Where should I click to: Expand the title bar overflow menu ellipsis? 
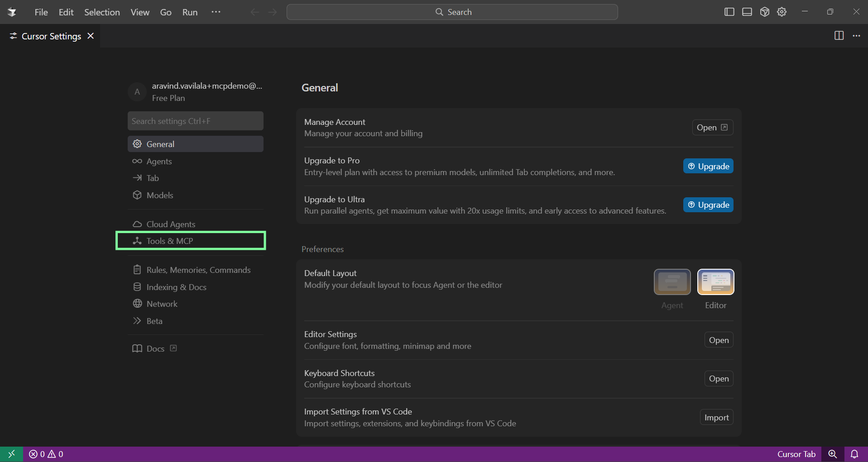coord(216,12)
